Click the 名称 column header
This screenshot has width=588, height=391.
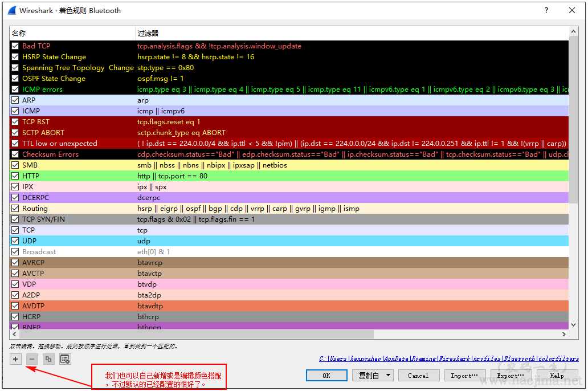(72, 34)
